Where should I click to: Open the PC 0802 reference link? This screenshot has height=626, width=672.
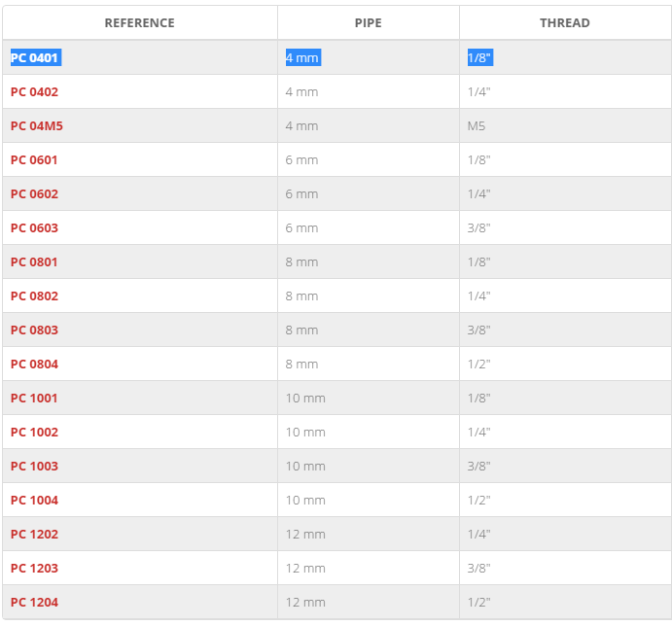click(x=34, y=296)
